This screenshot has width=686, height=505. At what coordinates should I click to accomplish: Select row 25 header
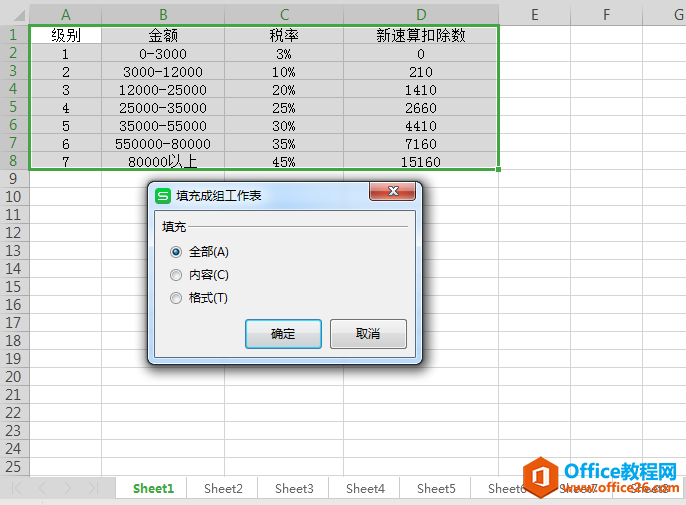point(13,467)
